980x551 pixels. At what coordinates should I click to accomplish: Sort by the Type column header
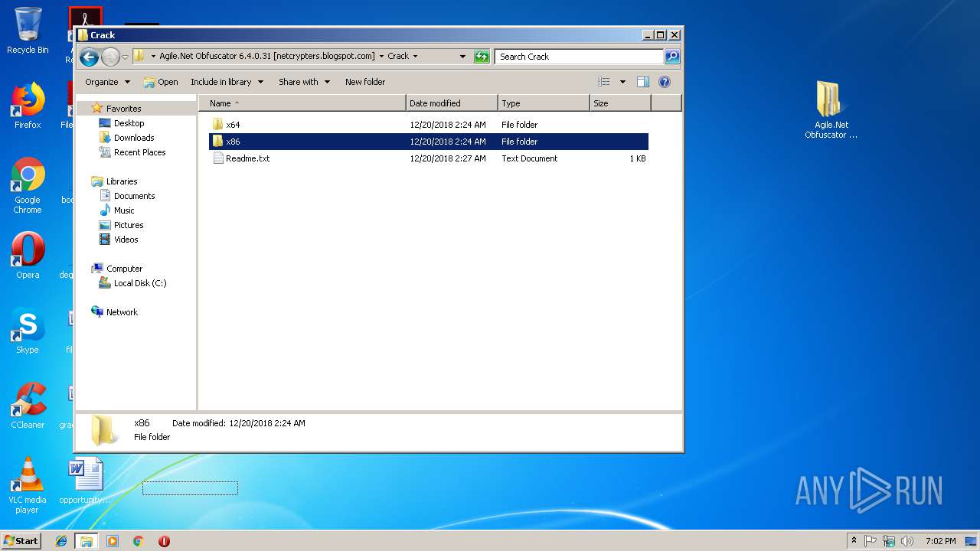click(x=544, y=103)
